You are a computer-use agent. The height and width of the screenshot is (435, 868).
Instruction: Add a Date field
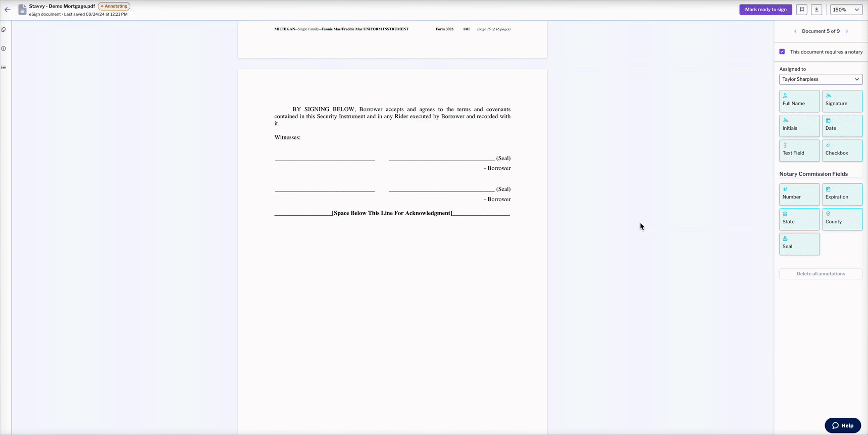click(x=842, y=126)
